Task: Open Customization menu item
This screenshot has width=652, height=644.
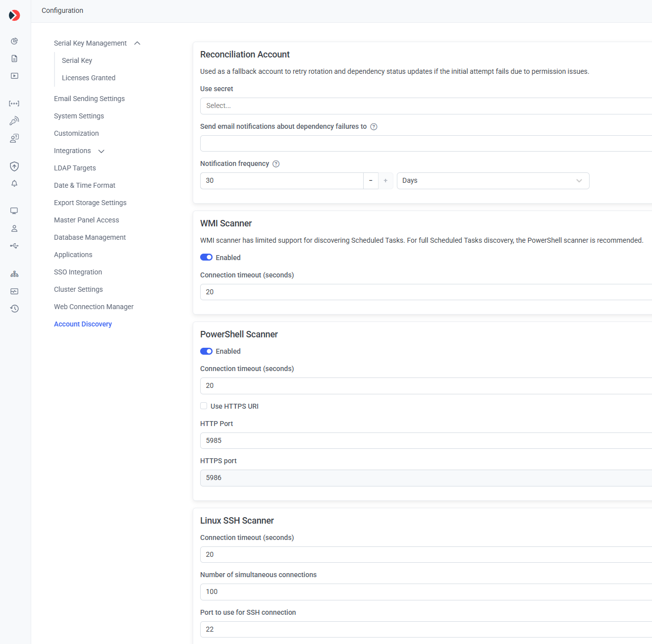Action: pyautogui.click(x=76, y=133)
